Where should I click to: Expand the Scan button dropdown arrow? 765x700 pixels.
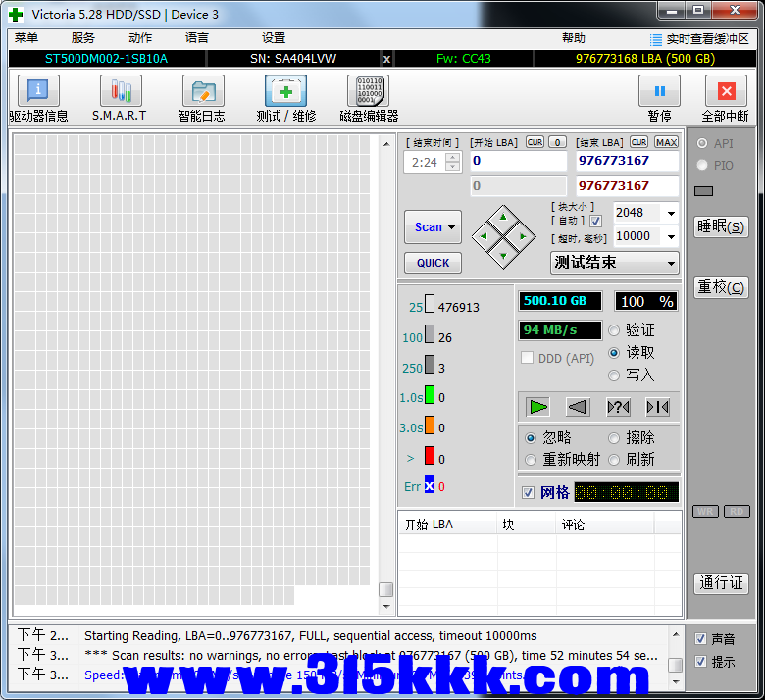[x=452, y=227]
